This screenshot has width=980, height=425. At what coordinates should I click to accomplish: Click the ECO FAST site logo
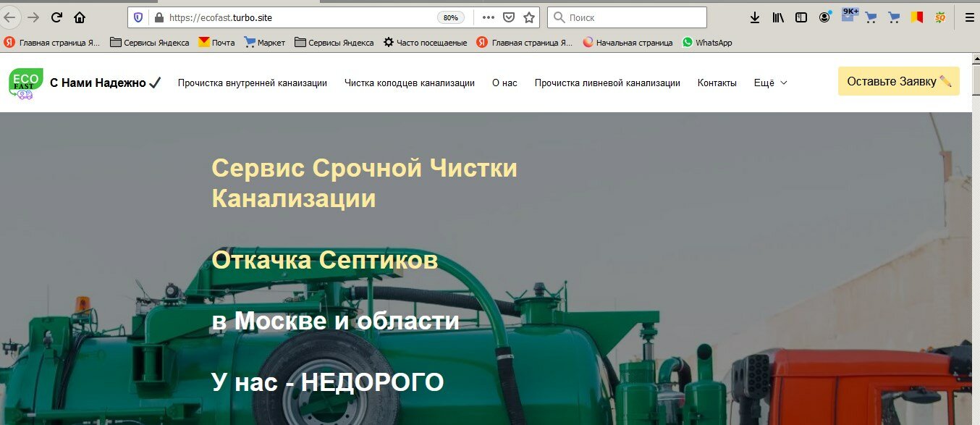(25, 83)
